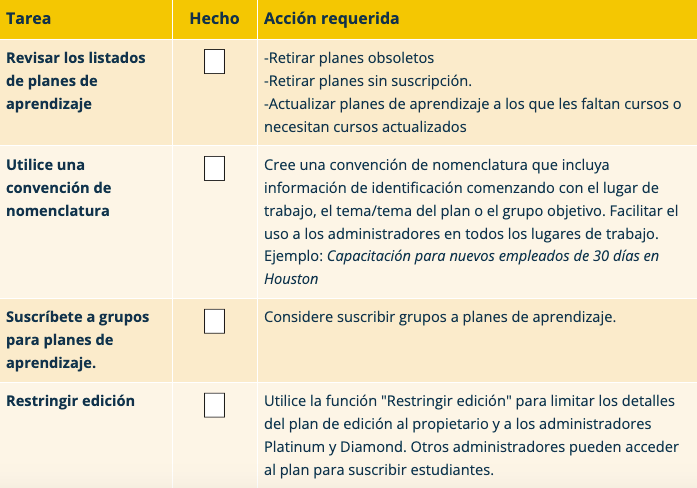The image size is (697, 488).
Task: Click the word Ejemplo before the italic text
Action: (x=293, y=256)
